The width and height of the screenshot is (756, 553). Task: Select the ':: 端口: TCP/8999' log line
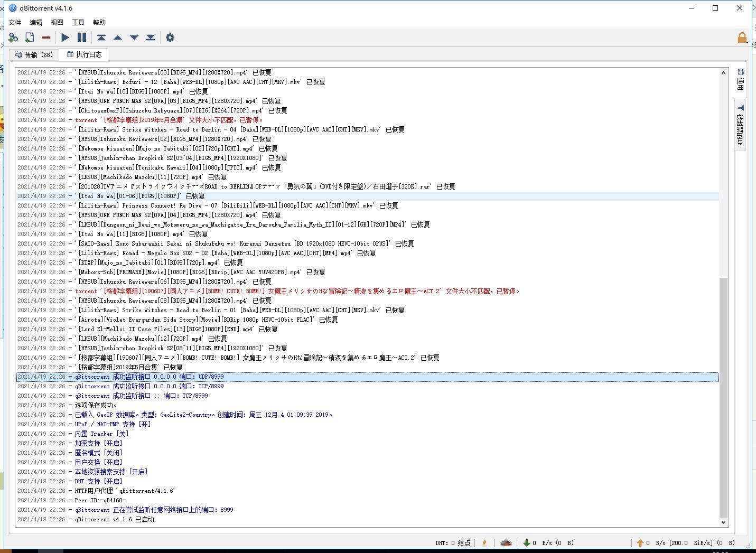point(367,396)
